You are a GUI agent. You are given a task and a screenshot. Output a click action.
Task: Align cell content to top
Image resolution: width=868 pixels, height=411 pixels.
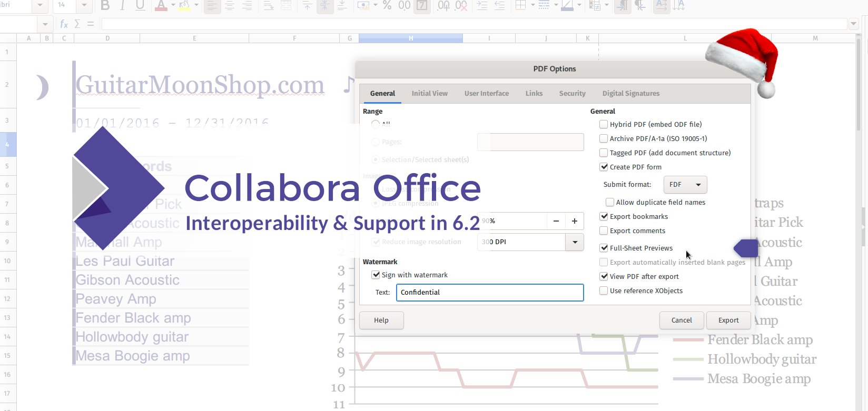coord(308,5)
